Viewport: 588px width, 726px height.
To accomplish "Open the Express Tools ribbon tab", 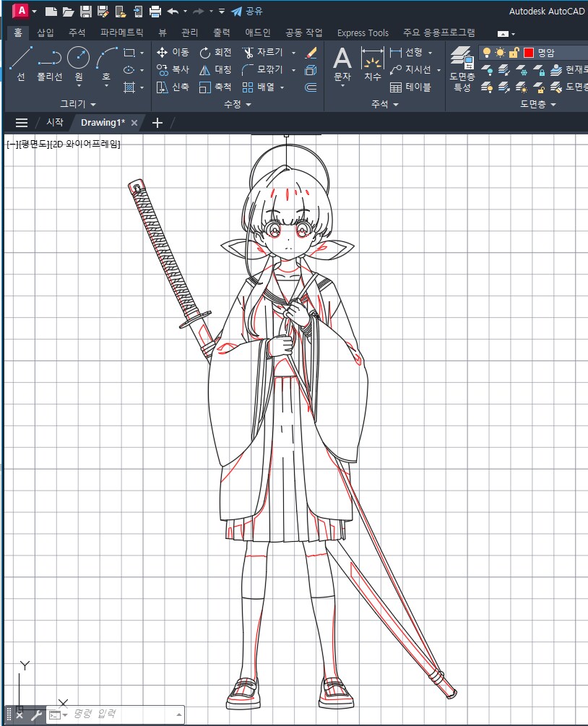I will point(363,33).
